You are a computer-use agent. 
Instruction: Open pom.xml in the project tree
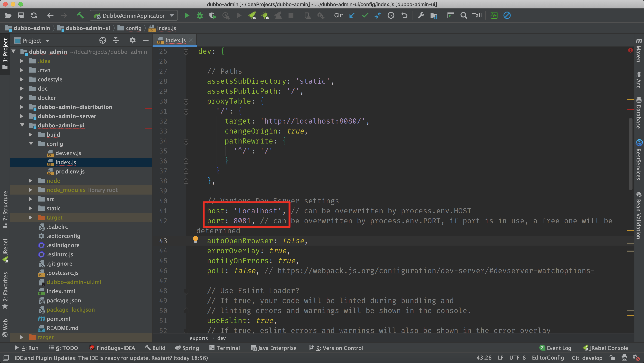[58, 319]
